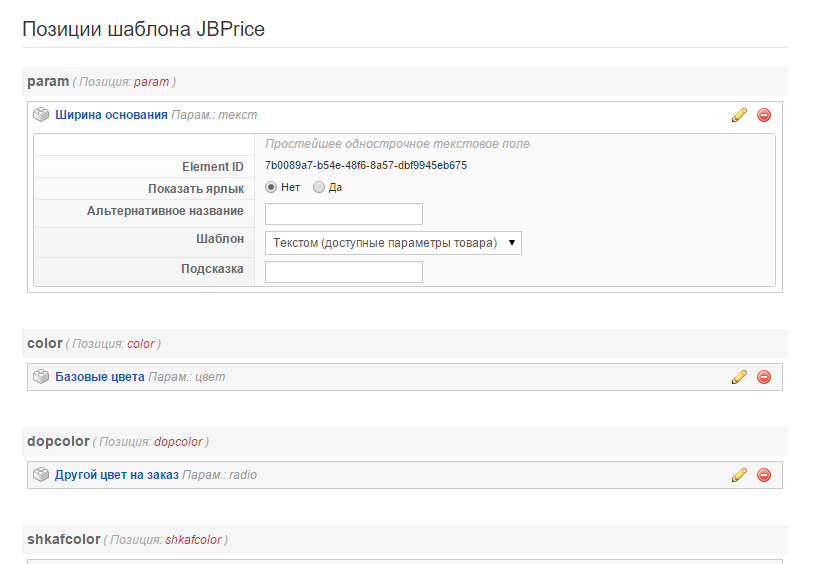The image size is (814, 564).
Task: Focus the Подсказка input field
Action: (x=344, y=272)
